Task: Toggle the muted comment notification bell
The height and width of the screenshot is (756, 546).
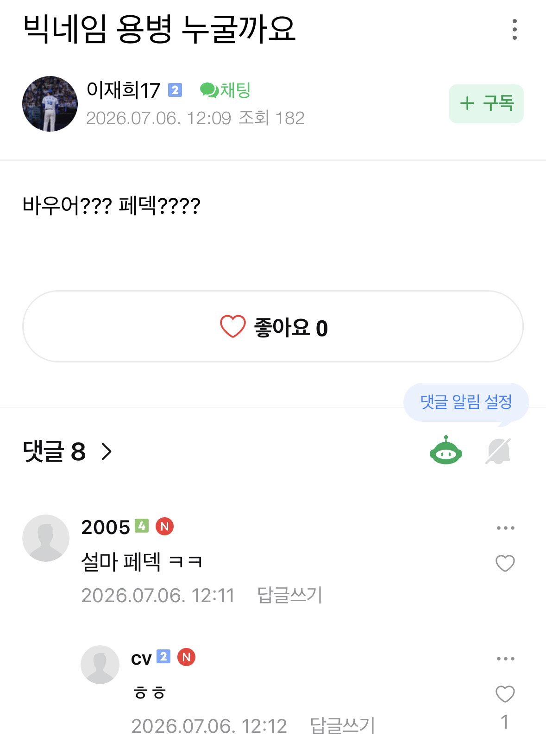Action: [498, 451]
